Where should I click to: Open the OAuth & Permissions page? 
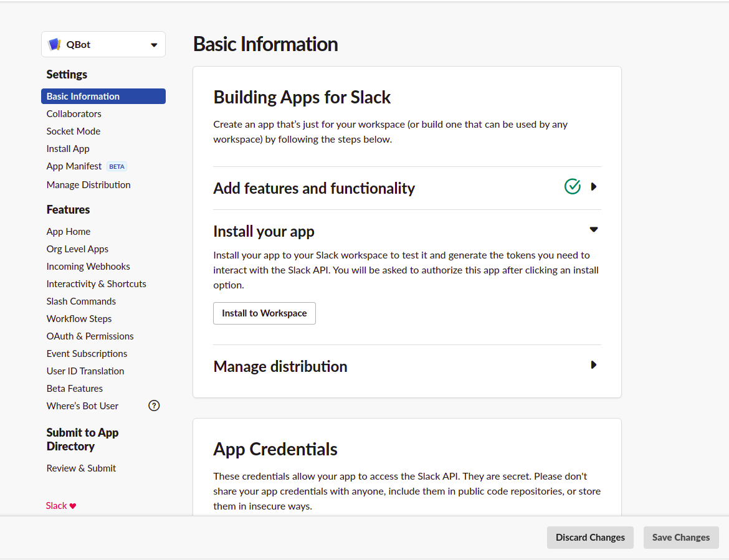pyautogui.click(x=90, y=336)
